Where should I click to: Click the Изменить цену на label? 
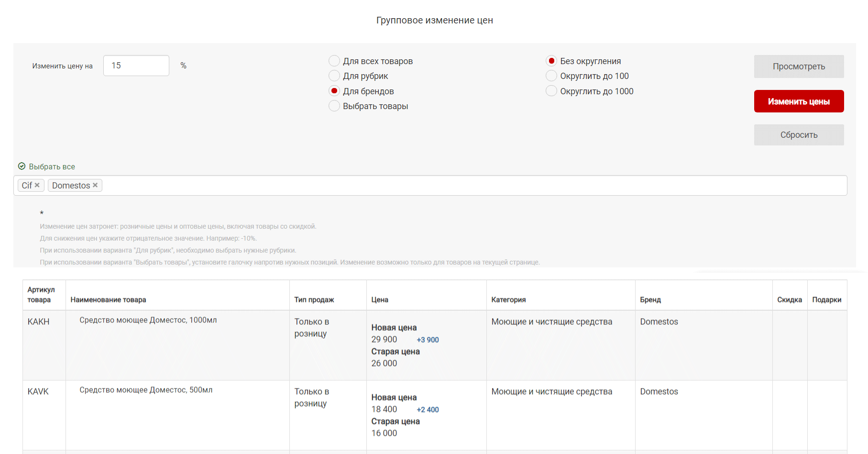[x=62, y=66]
